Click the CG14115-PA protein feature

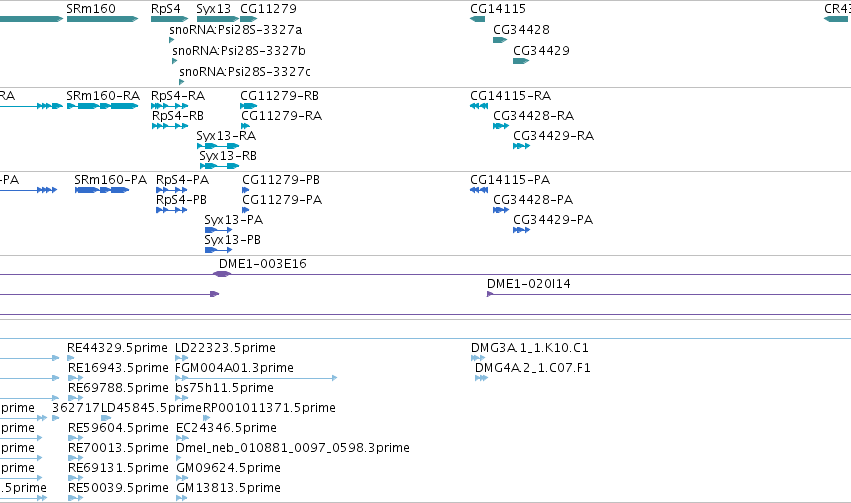click(x=479, y=190)
